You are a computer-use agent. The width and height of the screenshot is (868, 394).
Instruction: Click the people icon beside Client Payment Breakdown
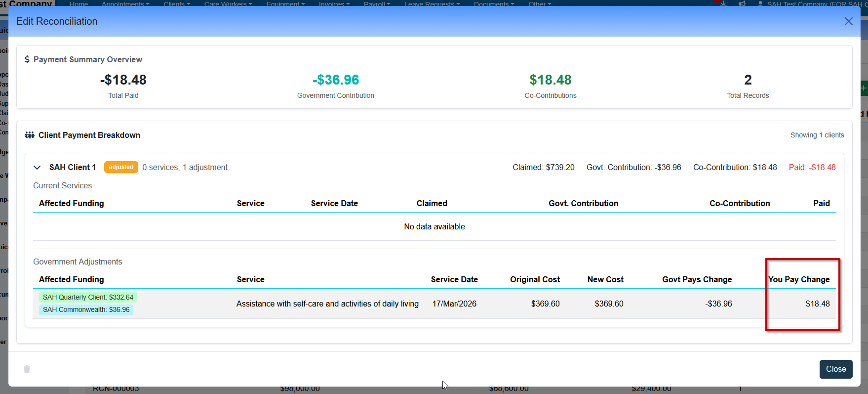pos(30,135)
